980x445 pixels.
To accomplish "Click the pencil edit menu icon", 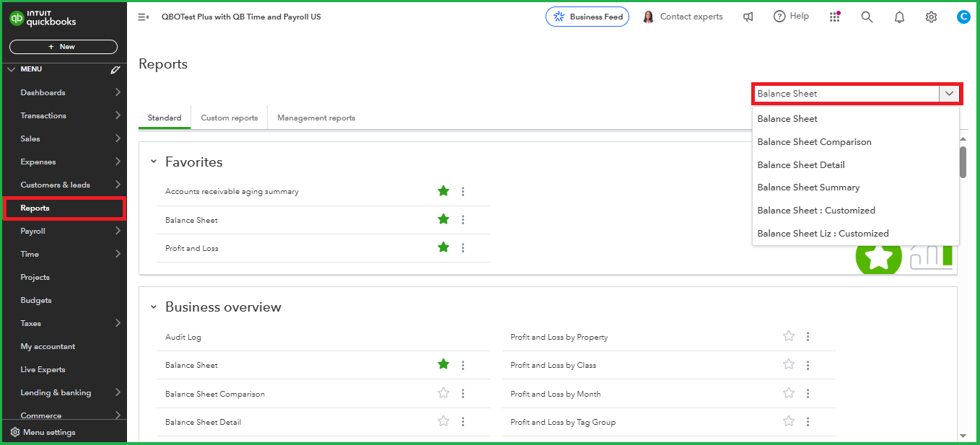I will (x=115, y=70).
